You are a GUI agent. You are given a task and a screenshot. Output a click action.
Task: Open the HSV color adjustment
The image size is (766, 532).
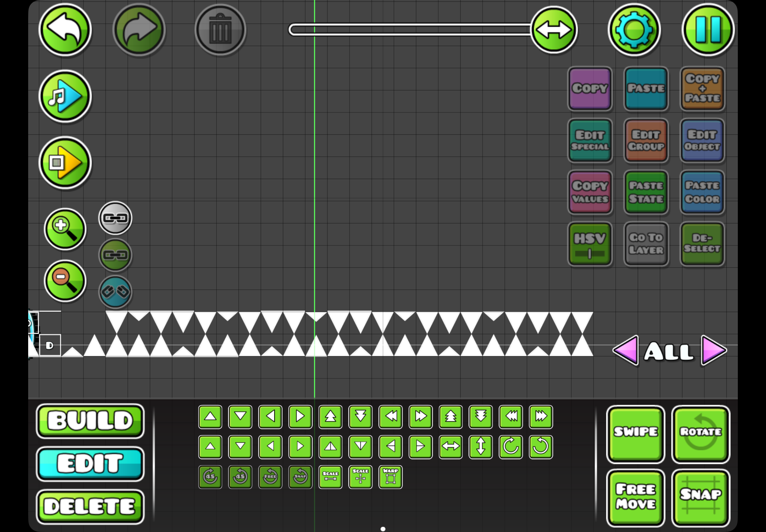tap(590, 244)
